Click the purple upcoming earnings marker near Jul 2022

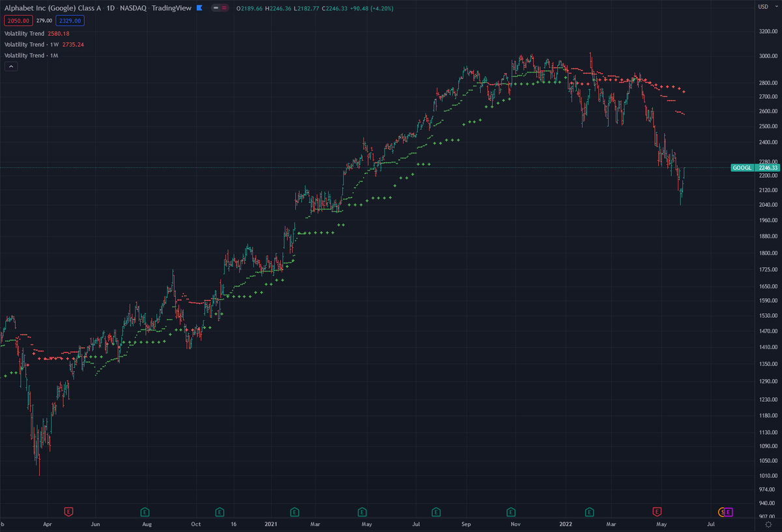point(729,511)
